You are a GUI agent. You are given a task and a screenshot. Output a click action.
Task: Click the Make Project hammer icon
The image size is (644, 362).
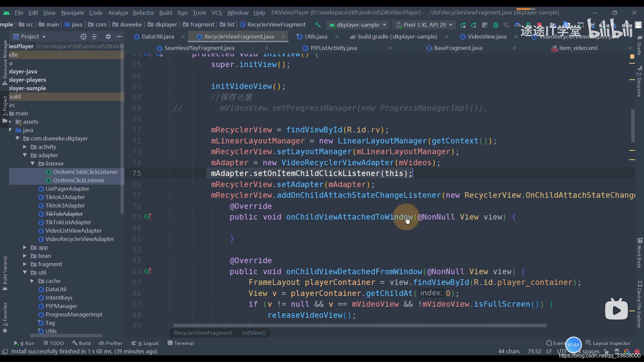pyautogui.click(x=317, y=25)
